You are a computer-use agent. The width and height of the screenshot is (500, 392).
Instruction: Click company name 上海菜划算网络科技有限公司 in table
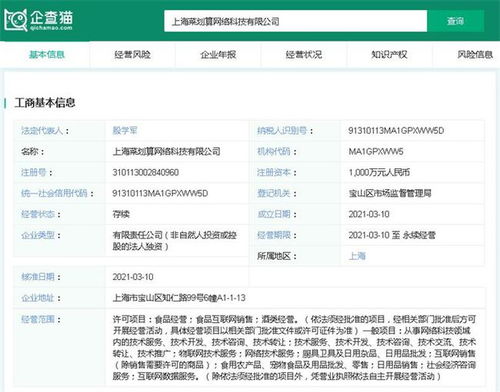pos(166,151)
